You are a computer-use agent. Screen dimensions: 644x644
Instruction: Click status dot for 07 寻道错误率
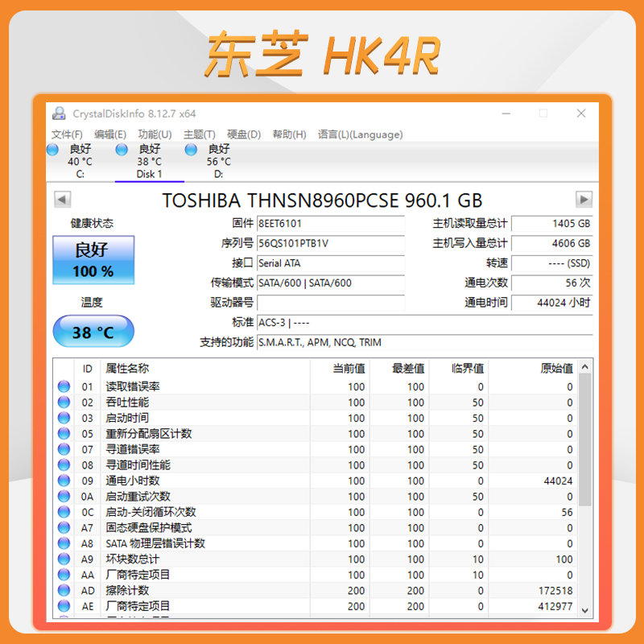(x=64, y=449)
